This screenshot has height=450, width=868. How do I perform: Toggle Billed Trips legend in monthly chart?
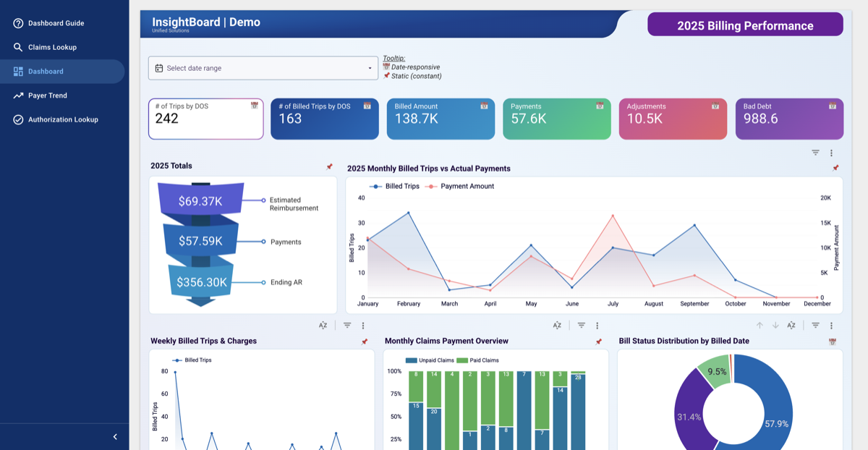point(394,186)
